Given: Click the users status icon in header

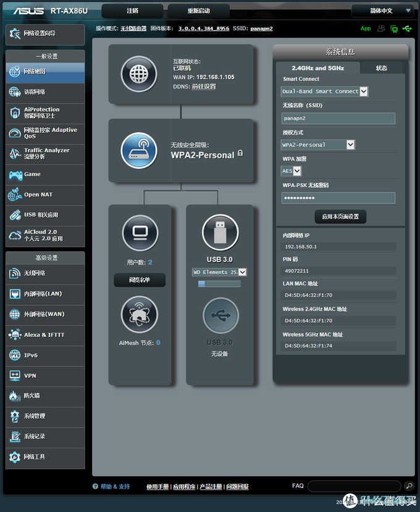Looking at the screenshot, I should click(x=381, y=28).
